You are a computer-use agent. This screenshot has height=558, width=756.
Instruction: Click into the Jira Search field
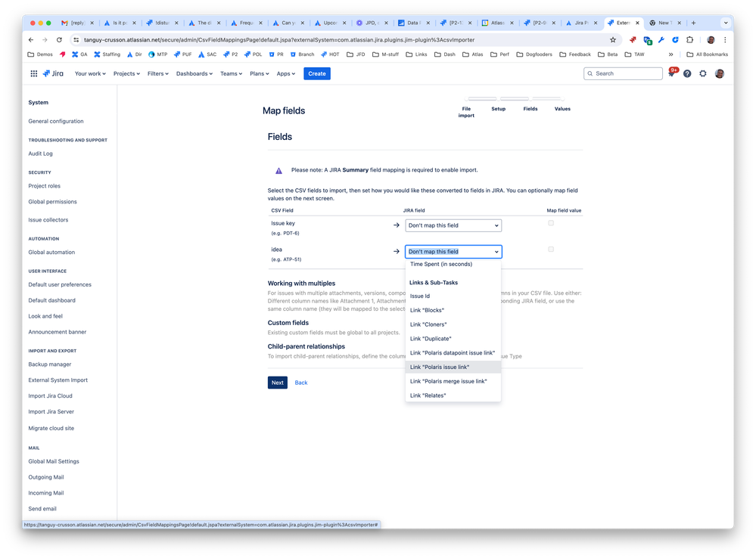coord(623,74)
